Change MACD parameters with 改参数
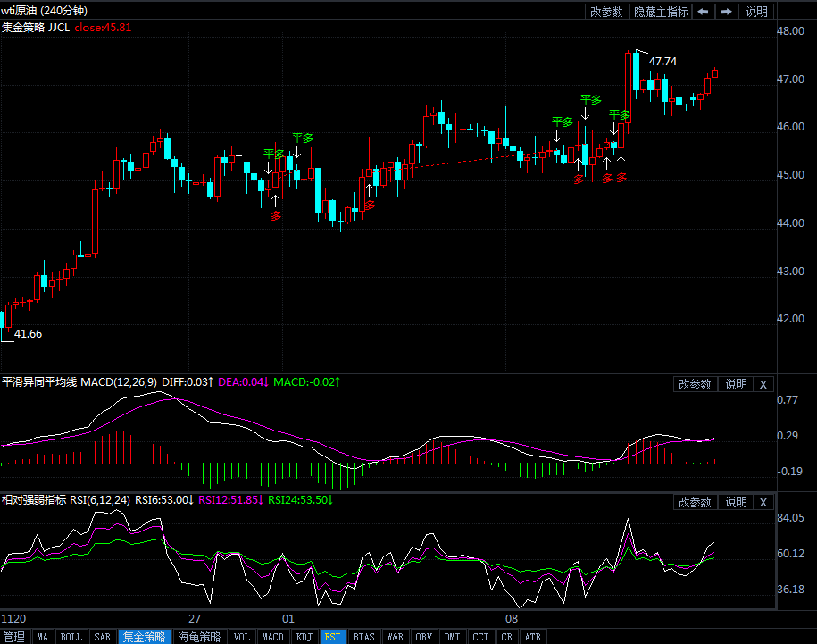 (695, 384)
